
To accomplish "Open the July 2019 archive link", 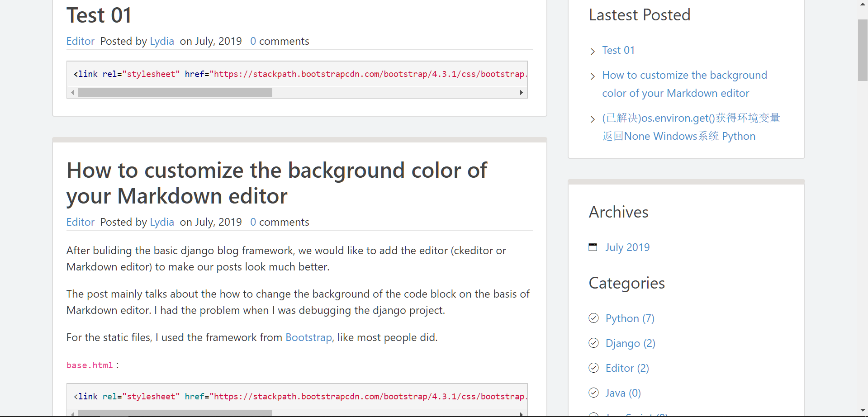I will [627, 247].
